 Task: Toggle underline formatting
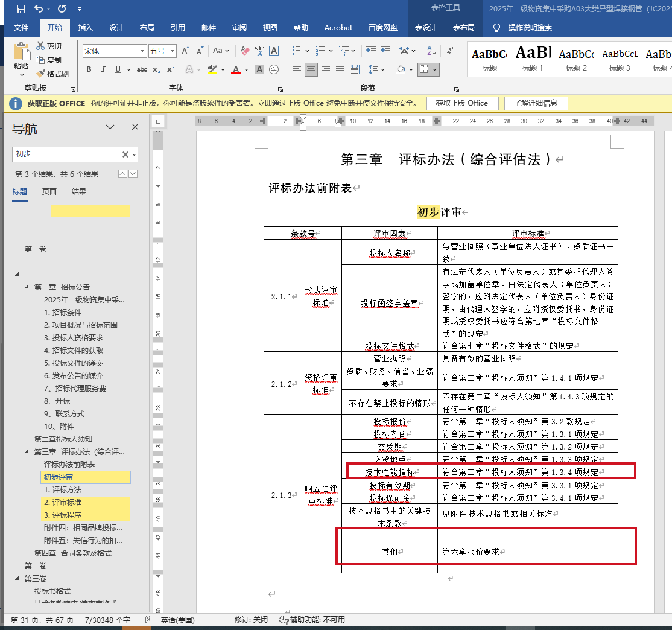pyautogui.click(x=118, y=69)
